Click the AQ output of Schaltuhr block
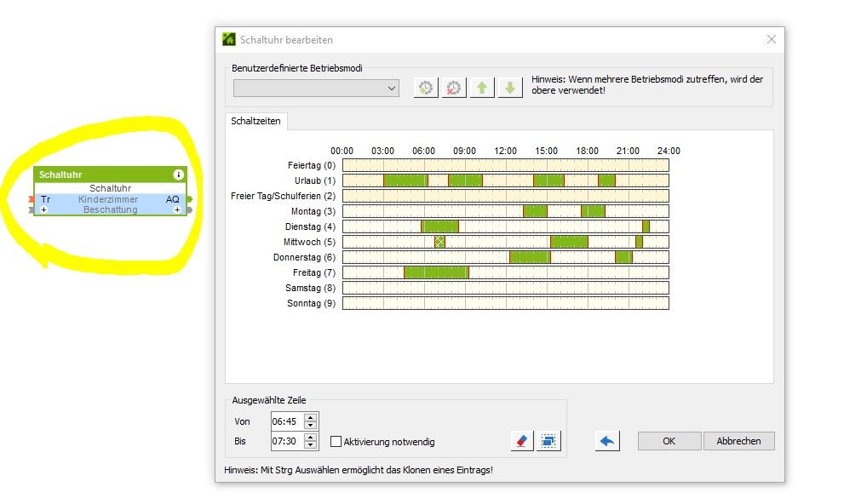The height and width of the screenshot is (504, 844). tap(172, 199)
